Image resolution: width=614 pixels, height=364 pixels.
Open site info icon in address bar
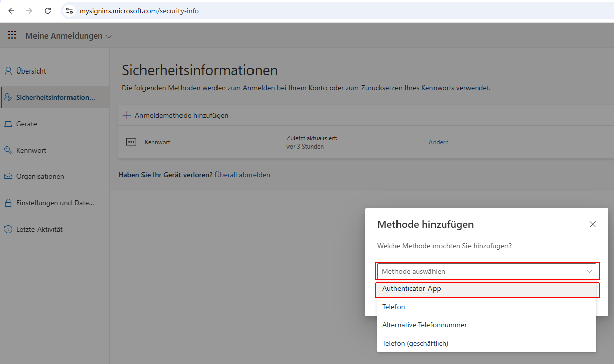pos(69,11)
